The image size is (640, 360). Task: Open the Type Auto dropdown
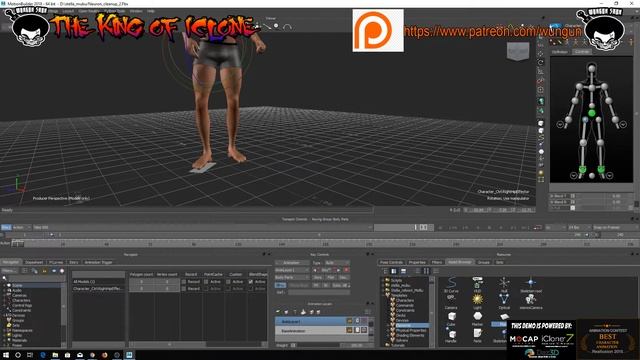[x=337, y=263]
